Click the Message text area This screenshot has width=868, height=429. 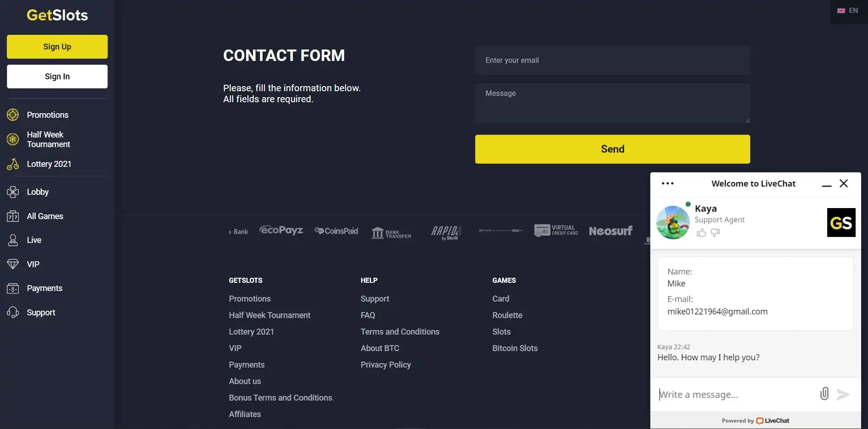click(x=612, y=103)
